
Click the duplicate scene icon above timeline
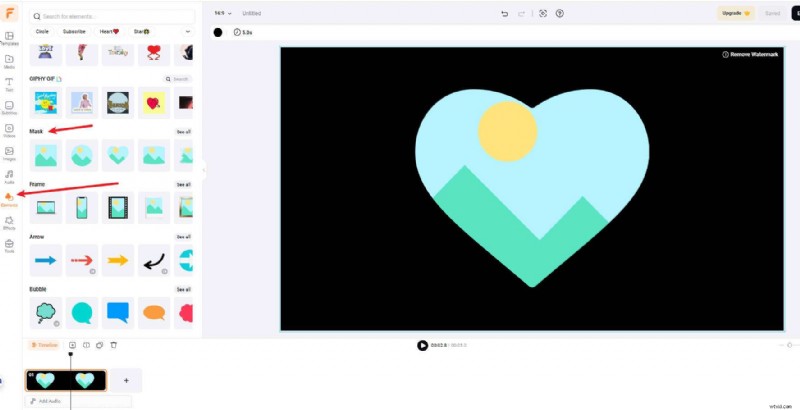pos(99,345)
